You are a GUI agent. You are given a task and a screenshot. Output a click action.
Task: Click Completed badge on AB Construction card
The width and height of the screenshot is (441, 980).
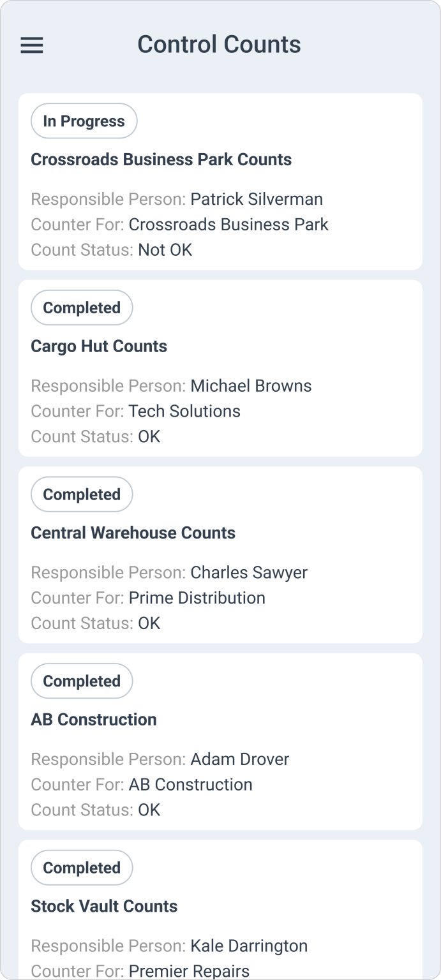point(82,681)
